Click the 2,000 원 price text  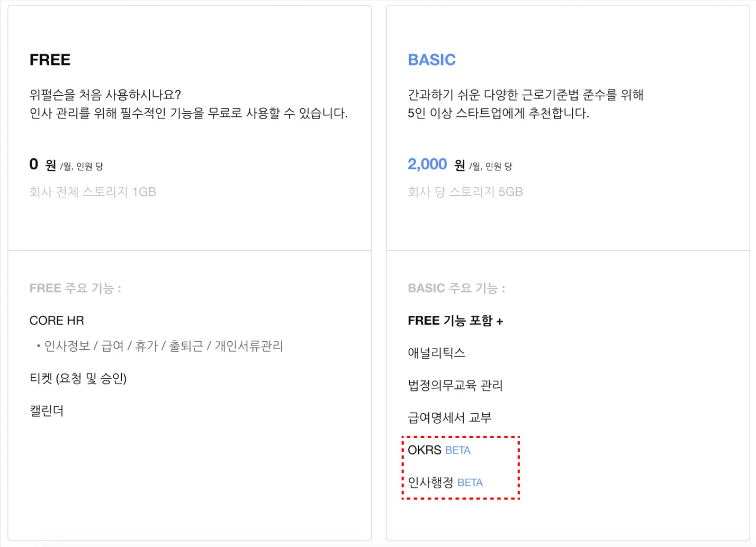pyautogui.click(x=436, y=165)
